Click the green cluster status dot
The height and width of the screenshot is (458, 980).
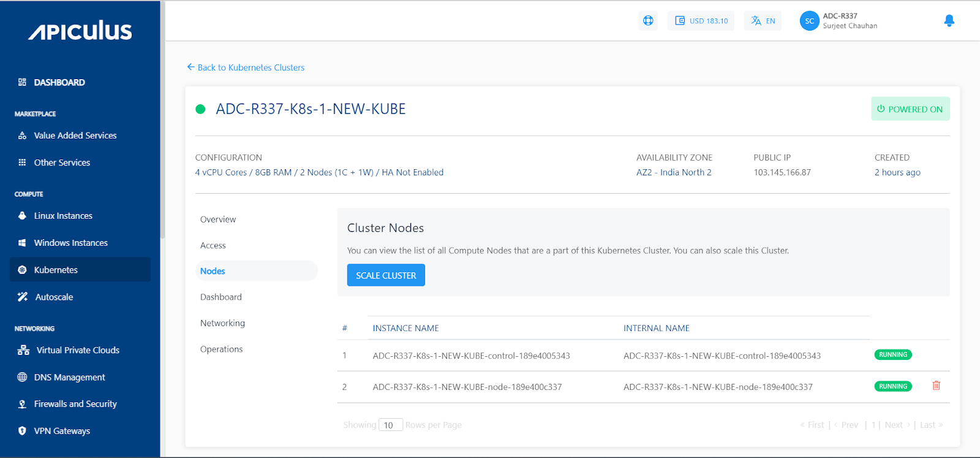click(x=200, y=109)
